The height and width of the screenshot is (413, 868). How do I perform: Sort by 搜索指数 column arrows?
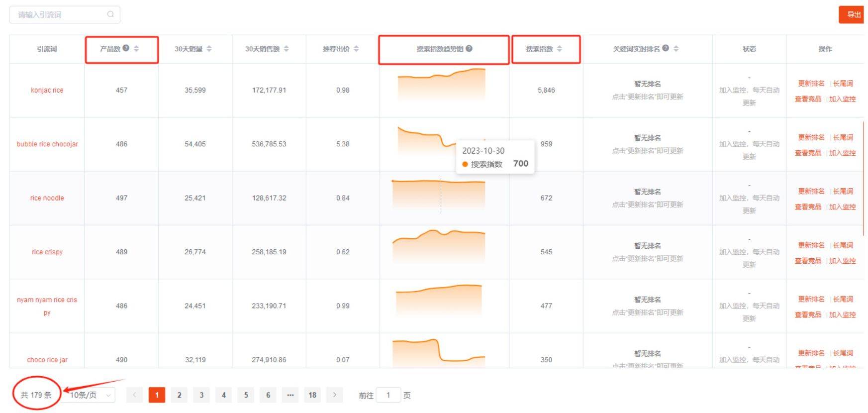(x=560, y=49)
